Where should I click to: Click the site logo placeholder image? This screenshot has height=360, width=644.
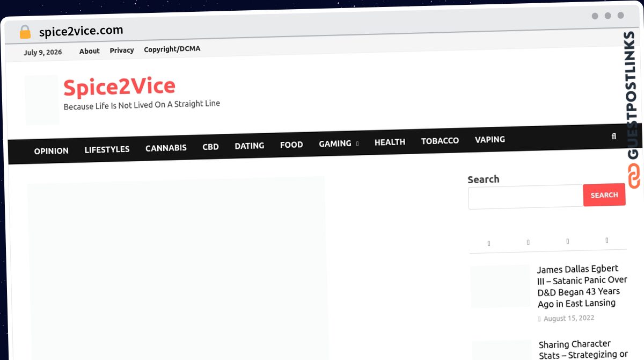(x=42, y=100)
